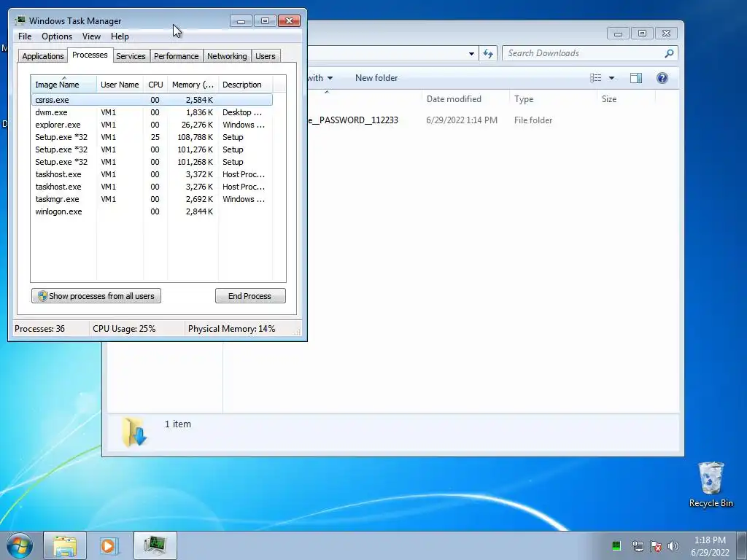Click the Description column header
Viewport: 747px width, 560px height.
[x=245, y=85]
